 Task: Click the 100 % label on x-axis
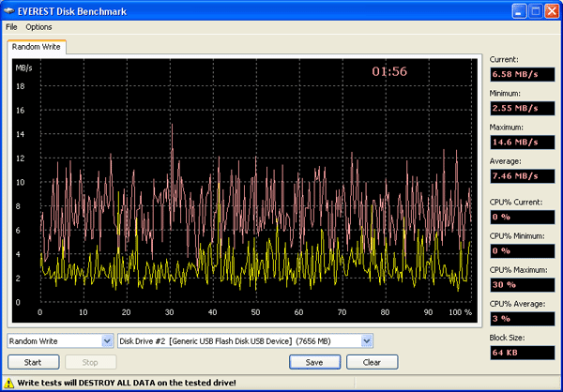tap(461, 312)
